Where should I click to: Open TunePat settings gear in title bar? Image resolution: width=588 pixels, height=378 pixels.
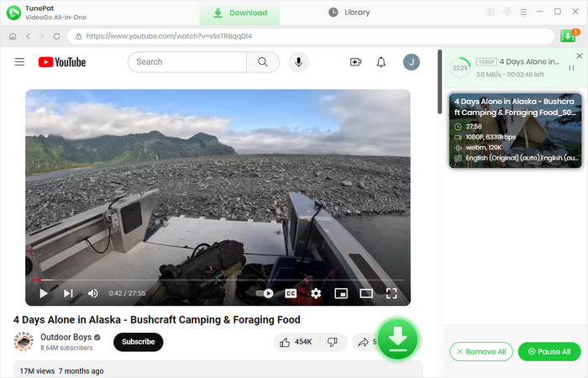click(x=507, y=12)
